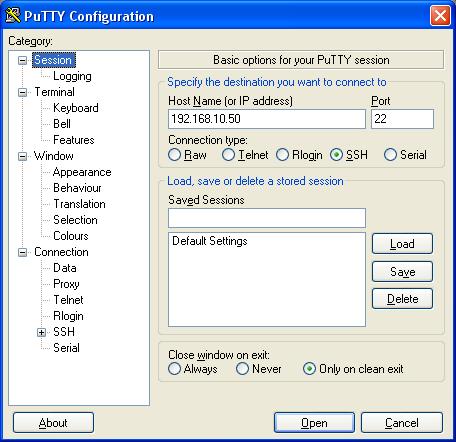Open Selection settings category

click(75, 220)
